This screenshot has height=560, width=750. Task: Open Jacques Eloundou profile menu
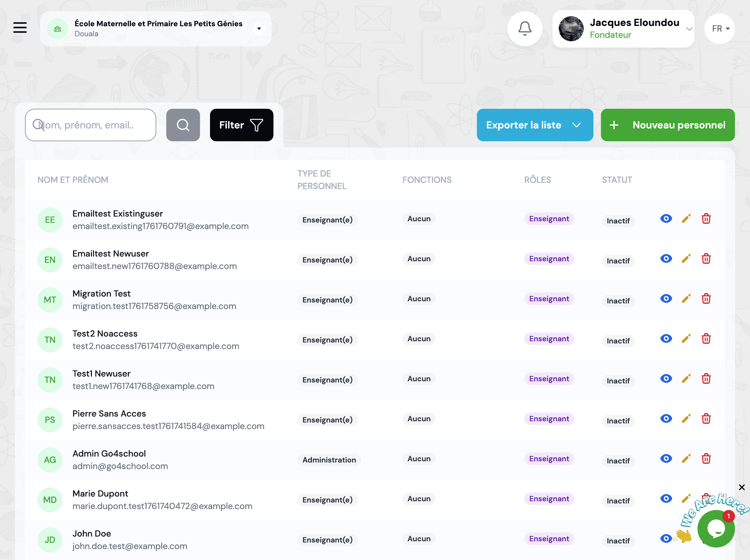point(623,29)
